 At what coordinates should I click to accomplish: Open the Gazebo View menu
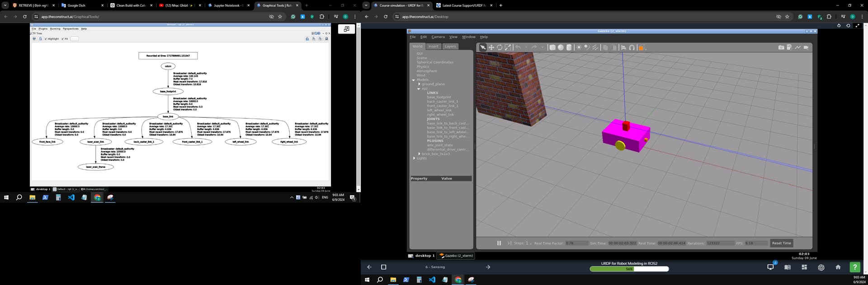[453, 37]
